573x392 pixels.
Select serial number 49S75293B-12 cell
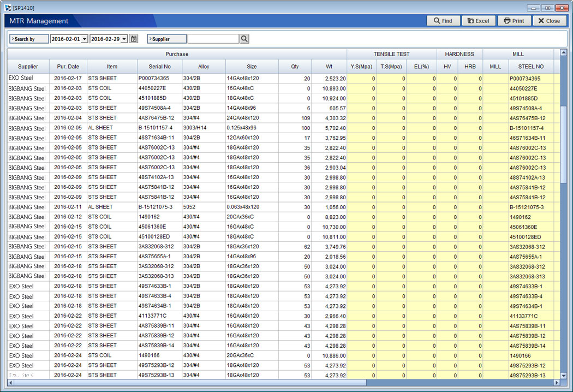click(160, 365)
